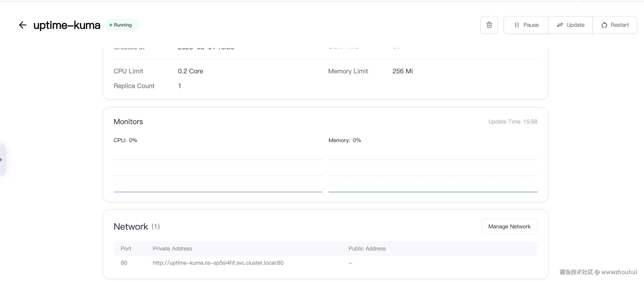Screen dimensions: 644x282
Task: Pause the uptime-kuma app
Action: (526, 25)
